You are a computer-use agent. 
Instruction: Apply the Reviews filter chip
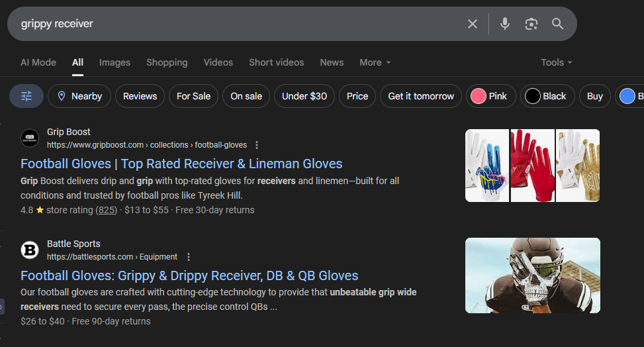pos(140,96)
